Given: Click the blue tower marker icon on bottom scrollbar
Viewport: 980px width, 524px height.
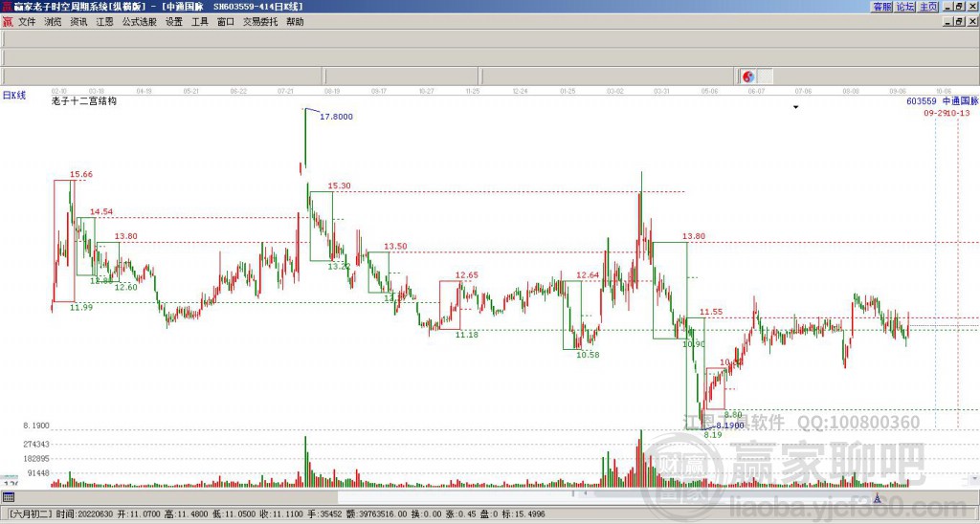Looking at the screenshot, I should point(878,498).
